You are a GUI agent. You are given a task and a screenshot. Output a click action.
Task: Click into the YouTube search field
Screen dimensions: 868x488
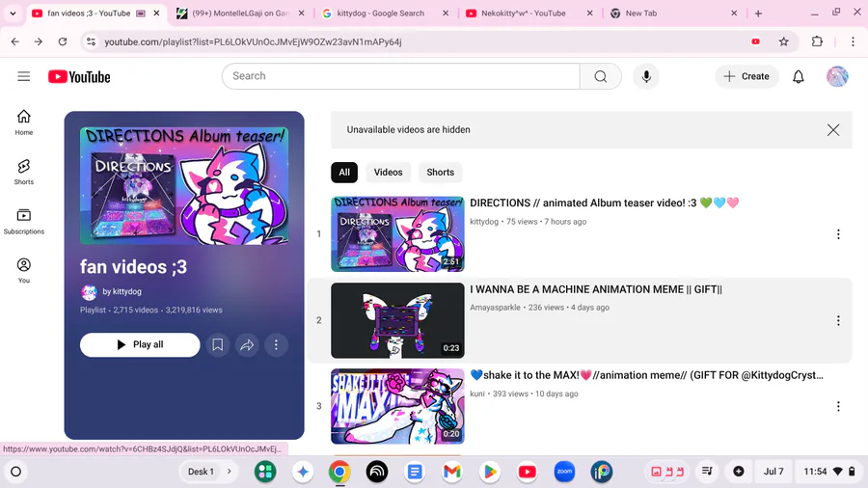(401, 76)
